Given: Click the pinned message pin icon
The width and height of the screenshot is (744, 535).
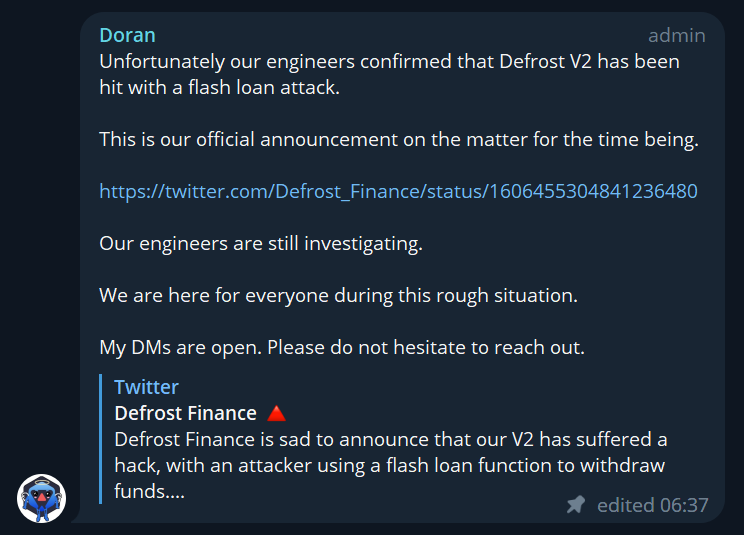Looking at the screenshot, I should (576, 505).
